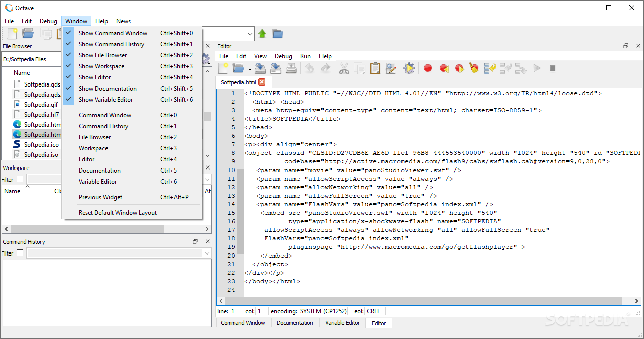This screenshot has height=339, width=644.
Task: Switch to the Variable Editor tab
Action: coord(343,323)
